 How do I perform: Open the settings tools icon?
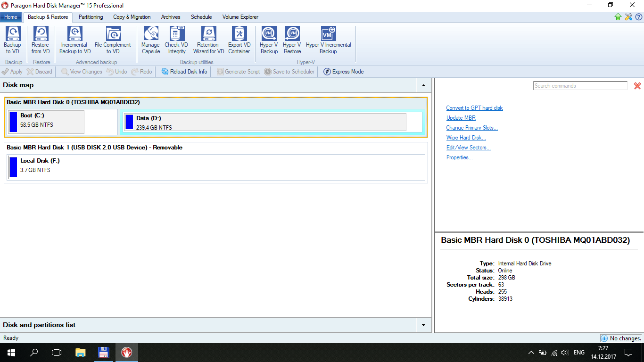(628, 17)
